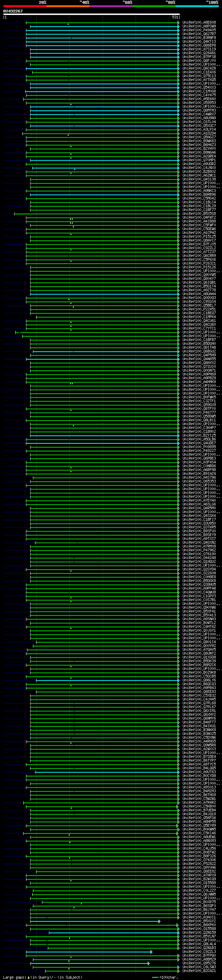This screenshot has height=980, width=222.
Task: Open hit UniRef100_A9TXS7
Action: click(199, 539)
